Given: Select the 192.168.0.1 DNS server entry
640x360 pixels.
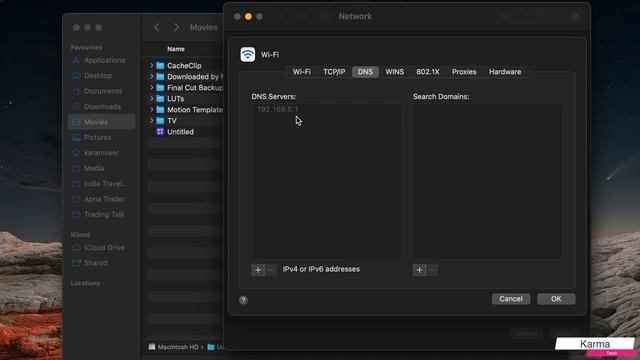Looking at the screenshot, I should coord(278,109).
